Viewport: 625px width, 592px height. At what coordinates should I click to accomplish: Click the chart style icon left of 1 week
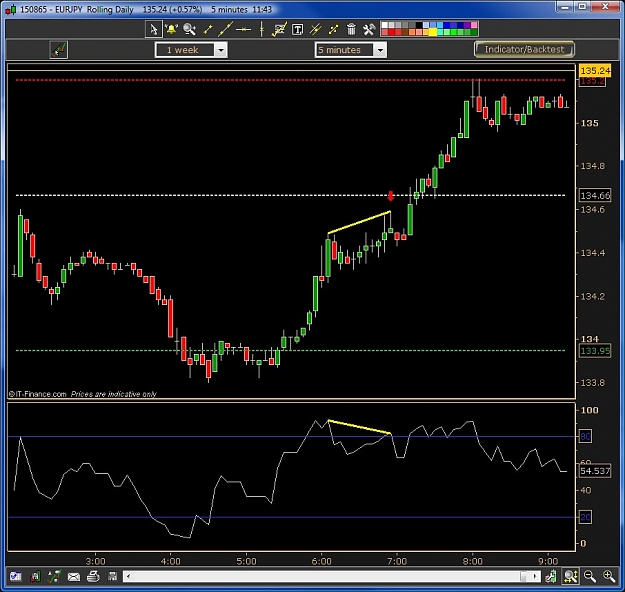point(59,50)
